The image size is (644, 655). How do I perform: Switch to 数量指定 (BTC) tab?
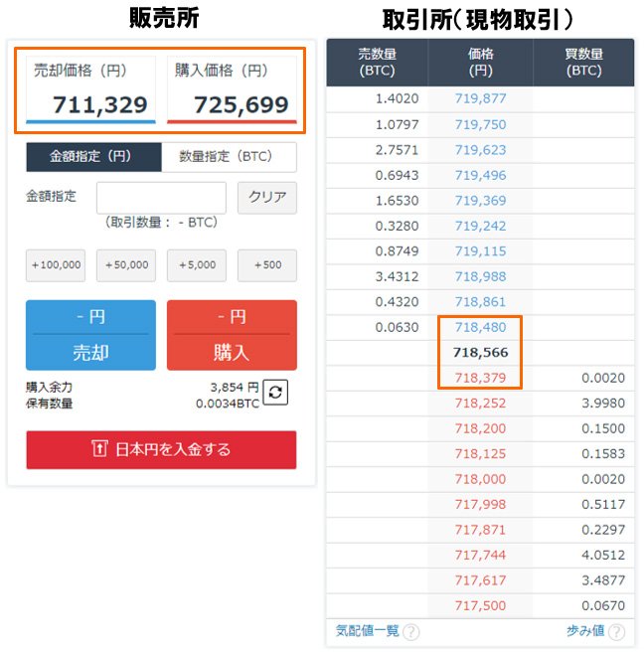pos(229,157)
